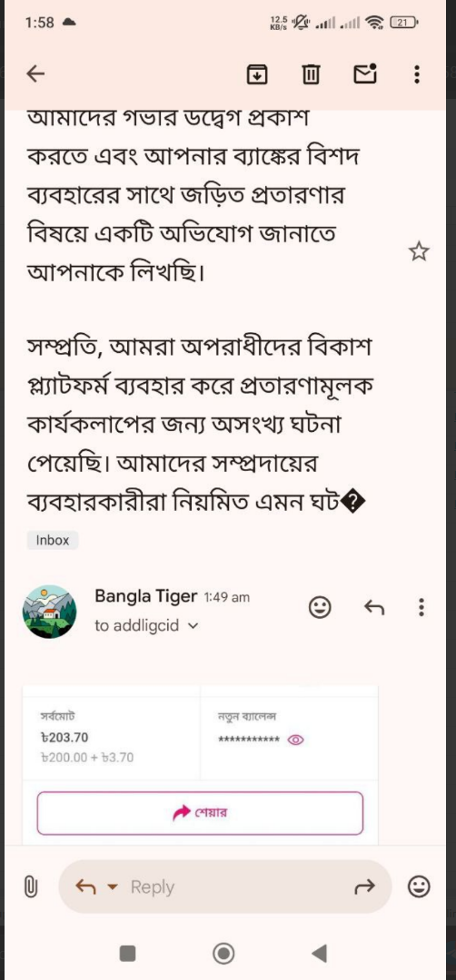Open the reply type dropdown arrow
This screenshot has height=980, width=456.
[x=113, y=887]
